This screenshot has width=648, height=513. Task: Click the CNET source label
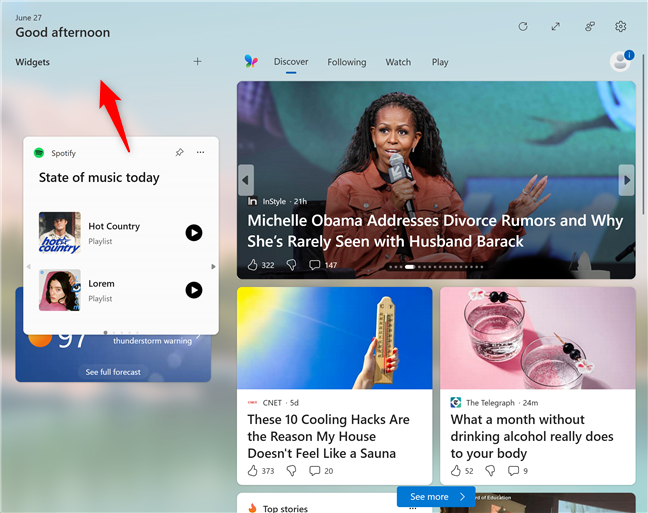(272, 403)
